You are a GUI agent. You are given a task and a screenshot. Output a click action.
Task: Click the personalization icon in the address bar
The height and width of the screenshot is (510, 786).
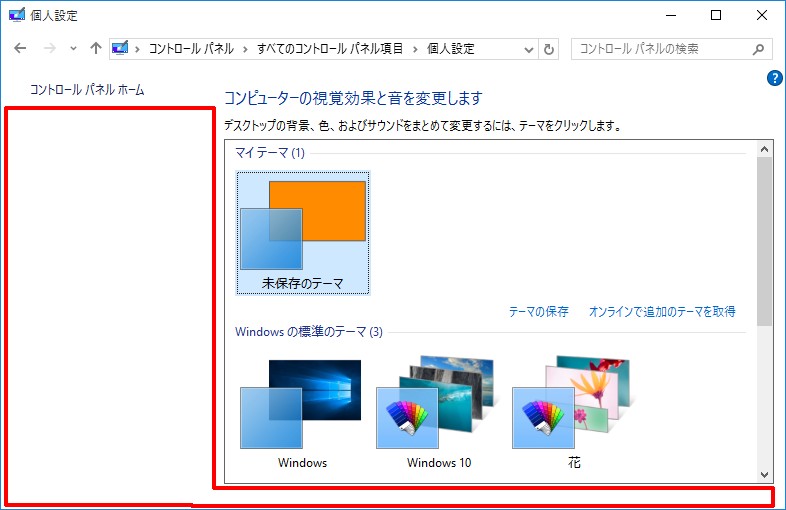pyautogui.click(x=120, y=48)
